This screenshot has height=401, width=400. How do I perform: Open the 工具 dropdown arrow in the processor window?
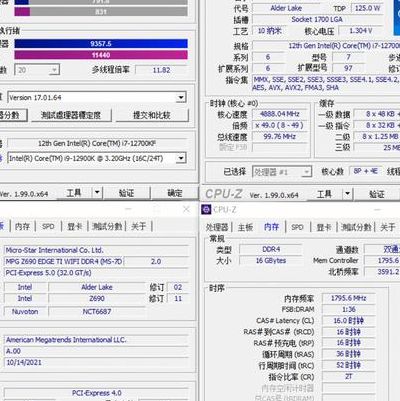pos(347,194)
